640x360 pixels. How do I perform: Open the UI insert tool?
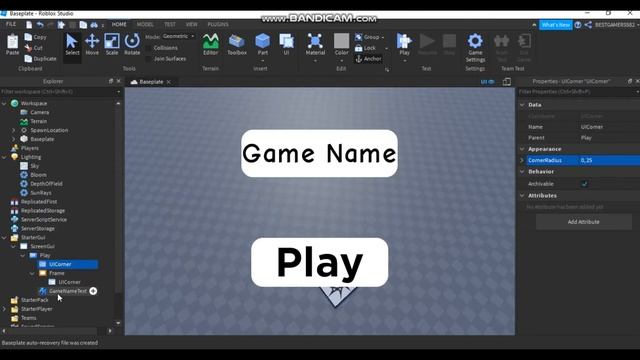coord(286,44)
